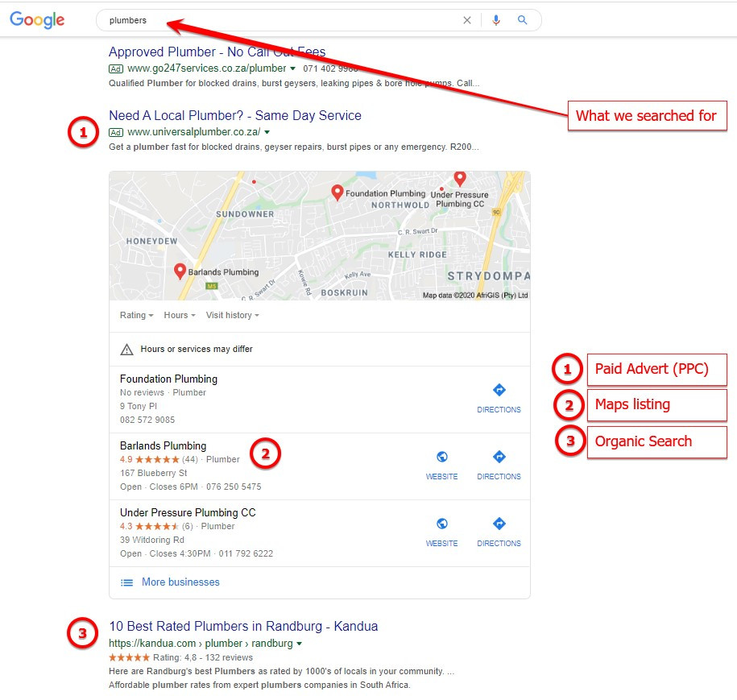
Task: Click phone number 082 572 9085
Action: pyautogui.click(x=147, y=420)
